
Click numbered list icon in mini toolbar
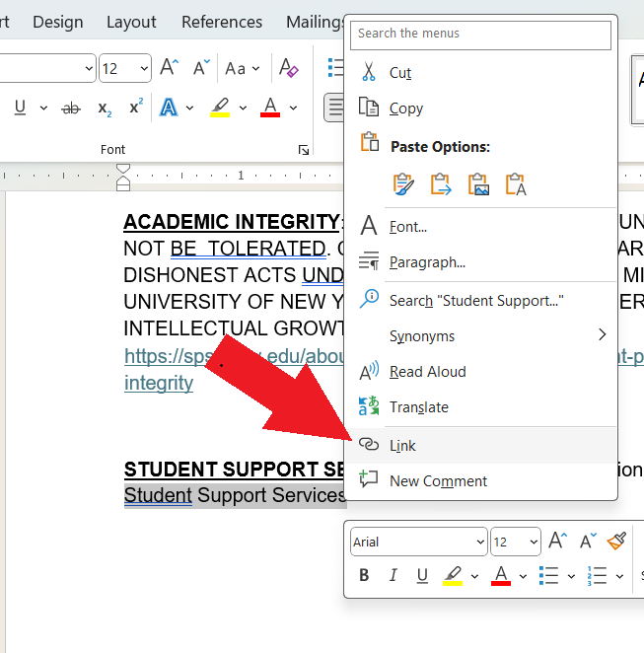[597, 575]
